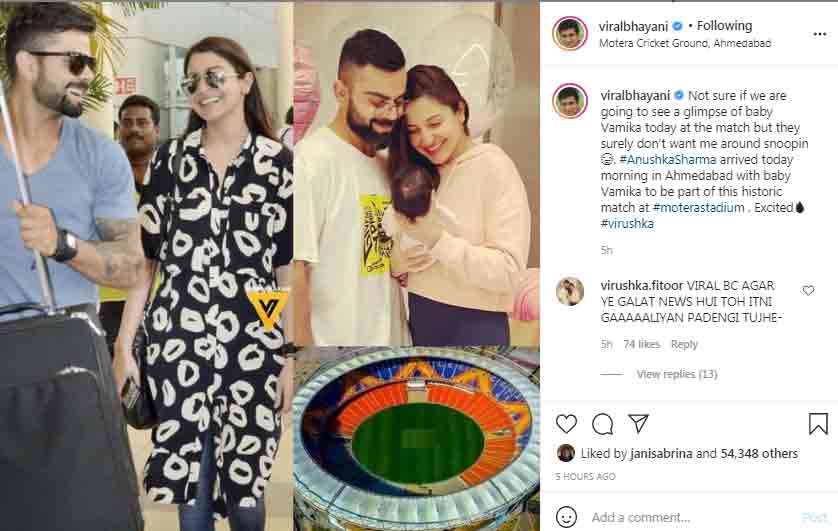The width and height of the screenshot is (838, 531).
Task: Open the three-dot more options menu
Action: [x=820, y=34]
